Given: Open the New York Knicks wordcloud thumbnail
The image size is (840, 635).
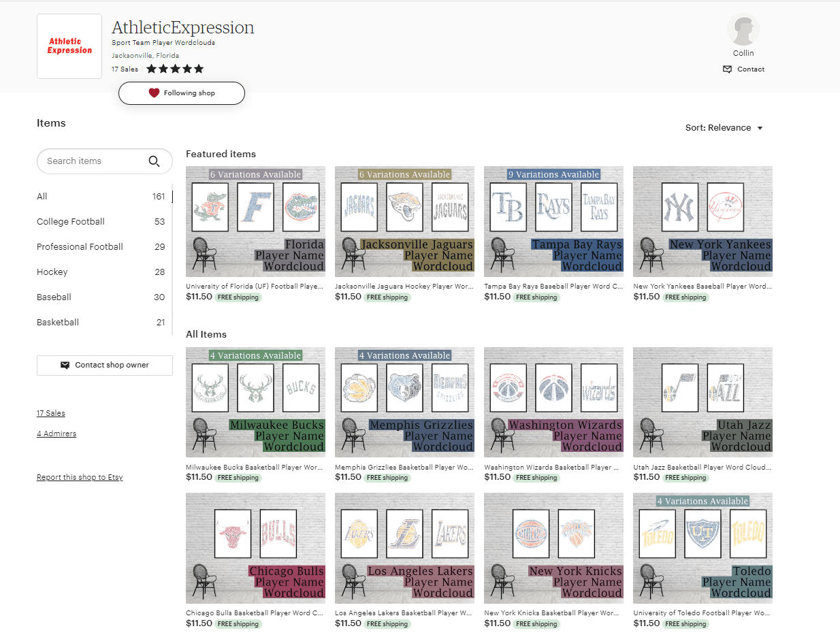Looking at the screenshot, I should click(553, 549).
